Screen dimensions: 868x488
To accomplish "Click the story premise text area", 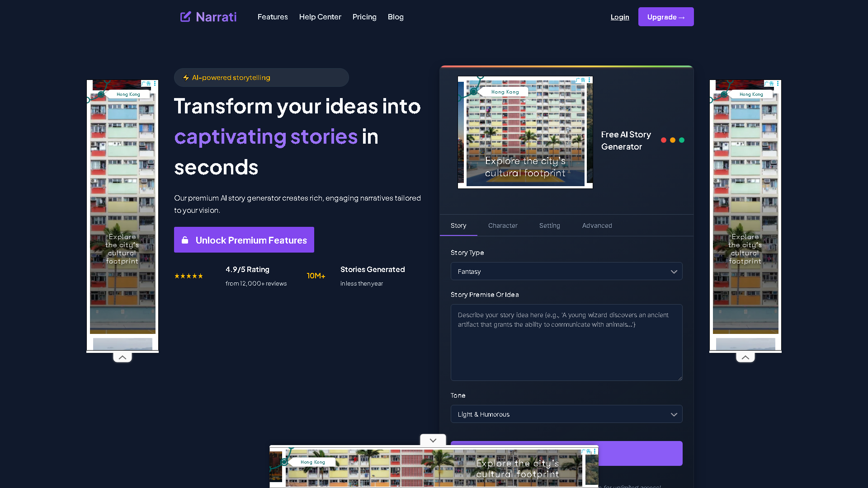I will tap(566, 343).
